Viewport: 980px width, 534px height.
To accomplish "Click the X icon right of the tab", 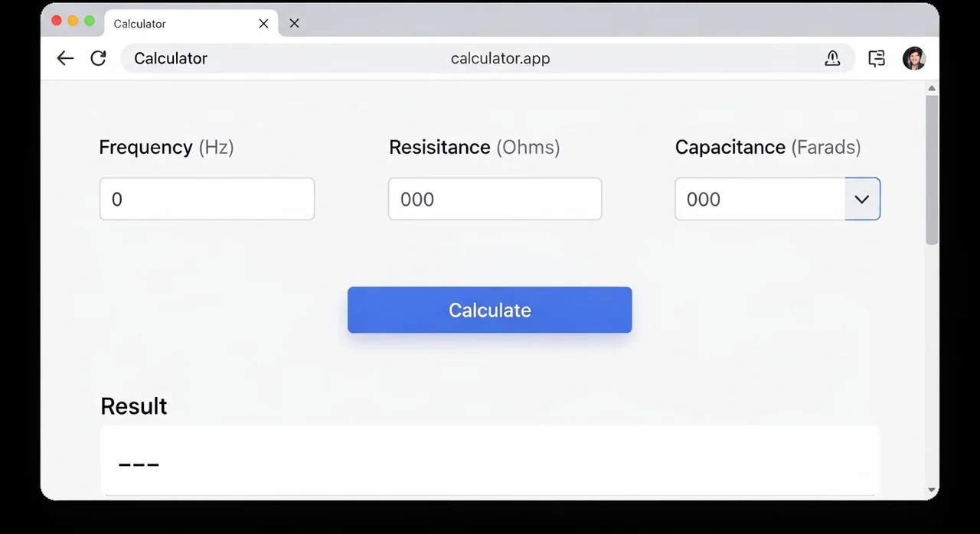I will click(x=294, y=24).
